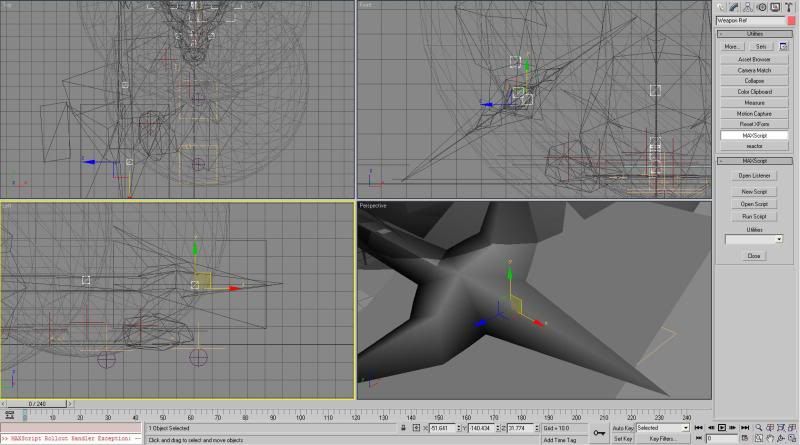This screenshot has height=445, width=800.
Task: Toggle Absolute/Offset transform type-in mode
Action: click(416, 428)
